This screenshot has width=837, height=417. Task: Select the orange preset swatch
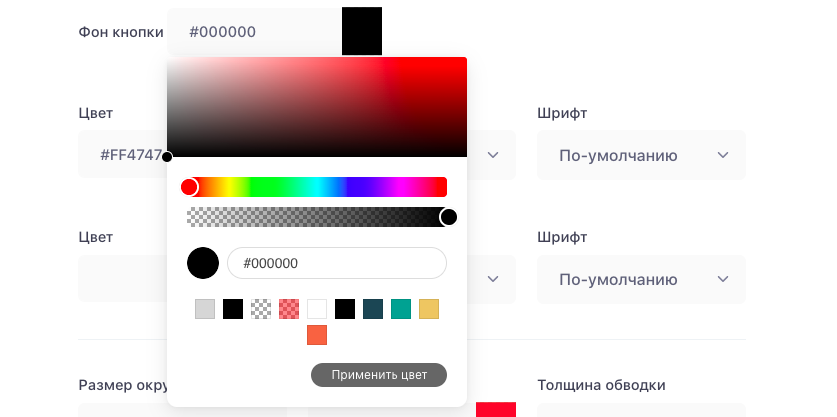[317, 335]
